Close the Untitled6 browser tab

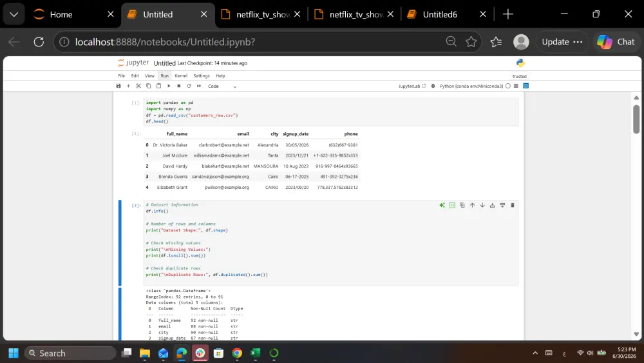click(483, 14)
